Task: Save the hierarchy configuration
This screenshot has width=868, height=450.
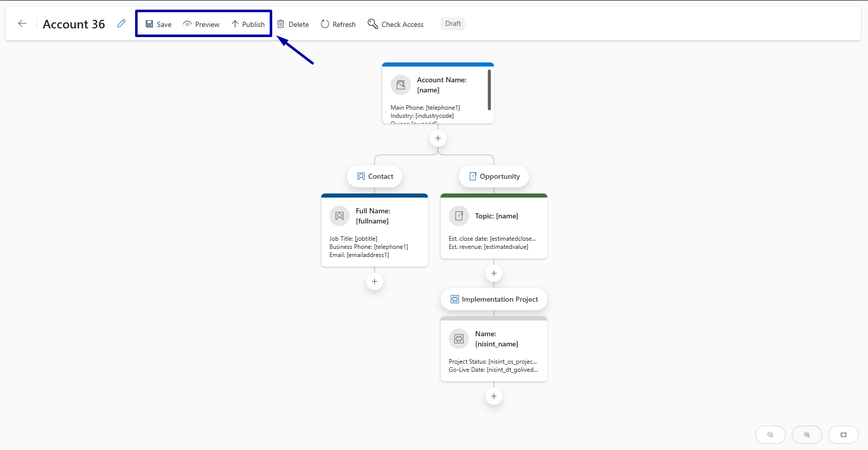Action: (158, 24)
